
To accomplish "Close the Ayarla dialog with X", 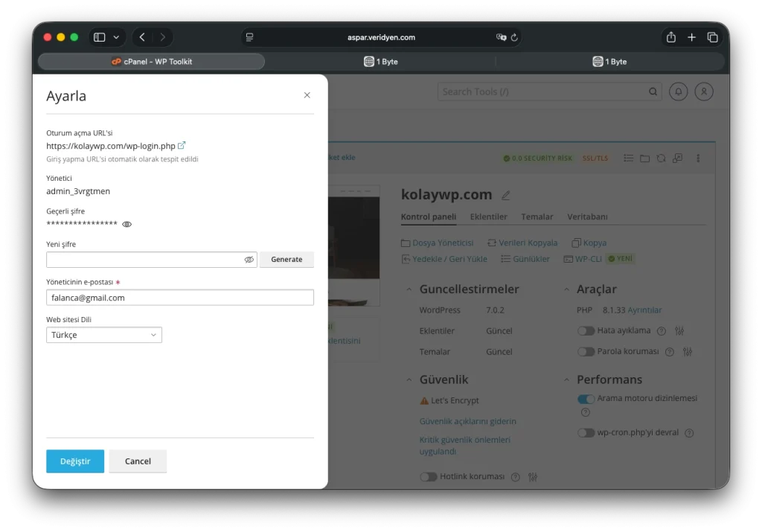I will coord(307,95).
